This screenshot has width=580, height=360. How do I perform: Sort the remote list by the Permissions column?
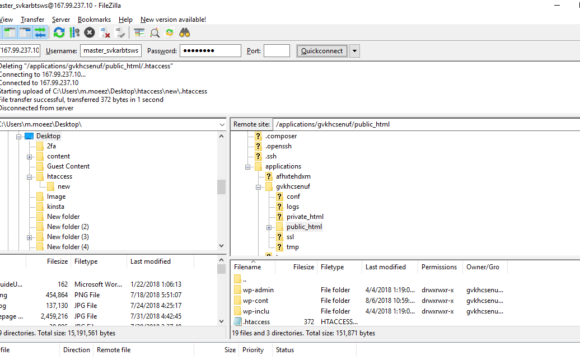tap(439, 267)
